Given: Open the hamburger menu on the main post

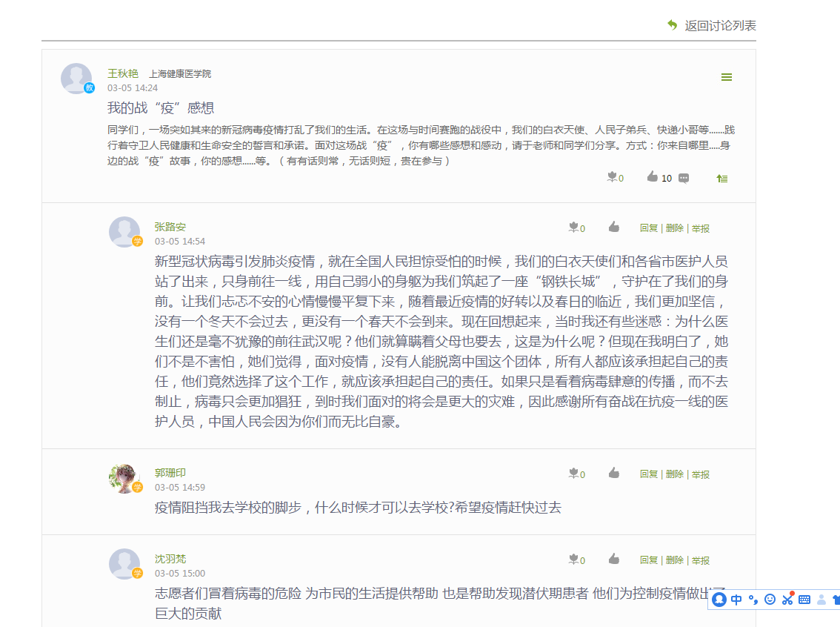Looking at the screenshot, I should coord(727,77).
